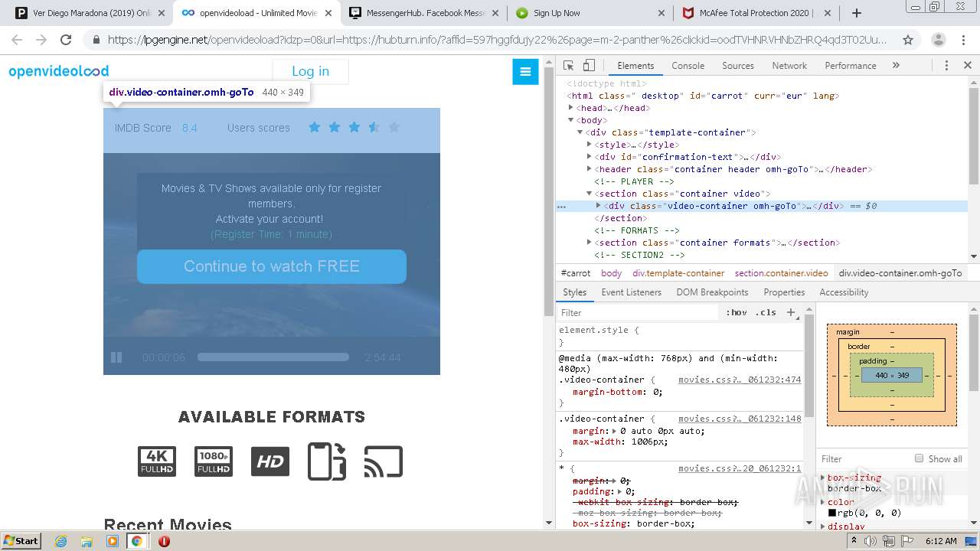Open the Chrome taskbar icon
This screenshot has height=551, width=980.
click(x=136, y=541)
